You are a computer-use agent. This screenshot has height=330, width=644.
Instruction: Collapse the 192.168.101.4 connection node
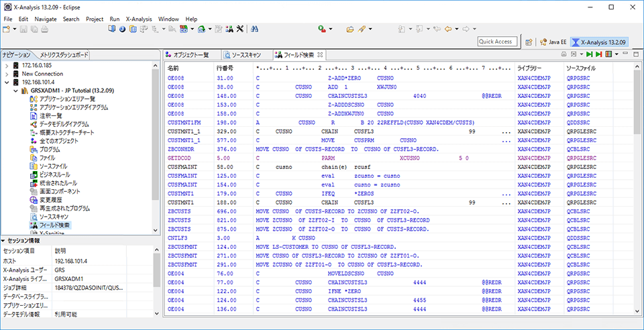(7, 82)
